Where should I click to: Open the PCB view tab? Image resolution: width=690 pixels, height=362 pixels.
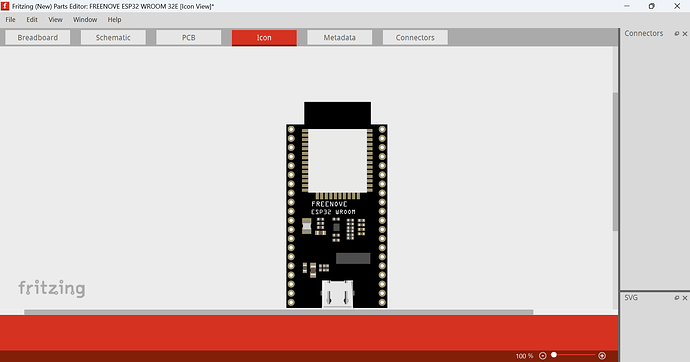188,37
